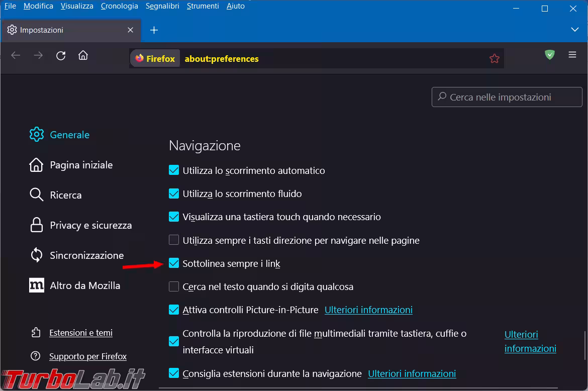Open a new tab with plus icon
The height and width of the screenshot is (391, 588).
(154, 30)
